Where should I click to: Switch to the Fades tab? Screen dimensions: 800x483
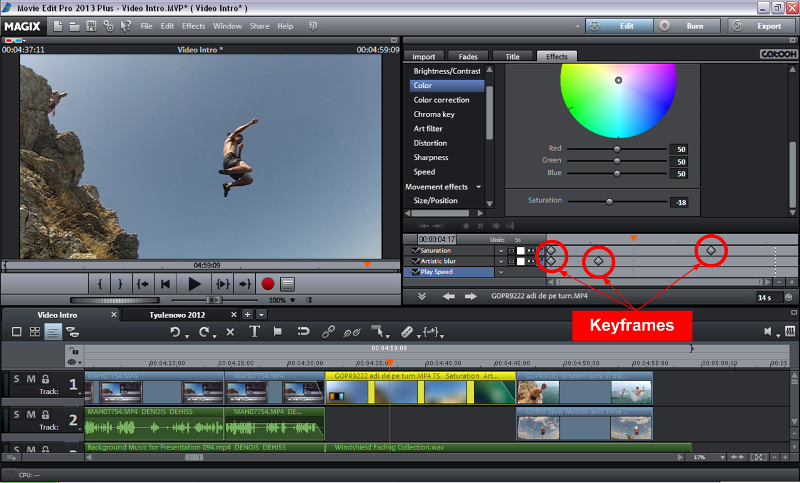(x=467, y=57)
